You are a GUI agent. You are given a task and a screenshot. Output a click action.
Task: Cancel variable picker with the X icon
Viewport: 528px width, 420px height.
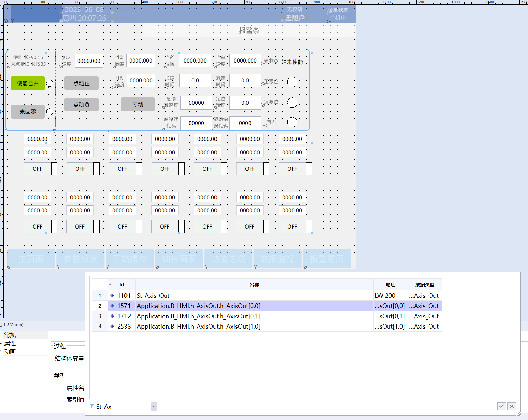(512, 406)
